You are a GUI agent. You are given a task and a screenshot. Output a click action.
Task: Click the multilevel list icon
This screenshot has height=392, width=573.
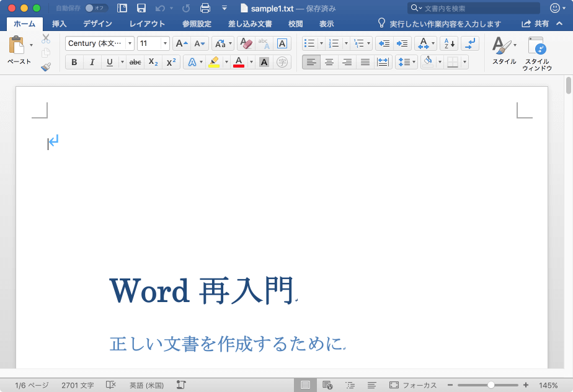click(359, 43)
